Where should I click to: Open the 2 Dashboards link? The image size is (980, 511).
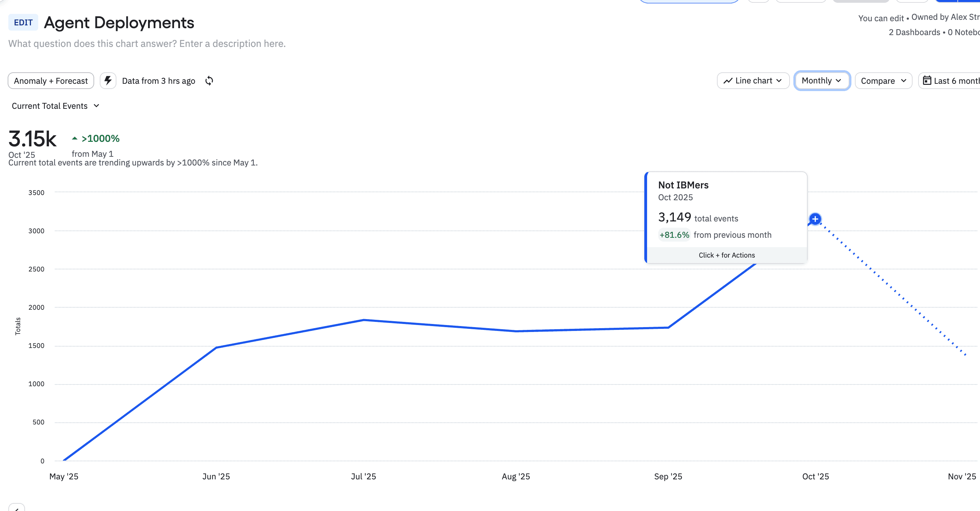[x=914, y=32]
